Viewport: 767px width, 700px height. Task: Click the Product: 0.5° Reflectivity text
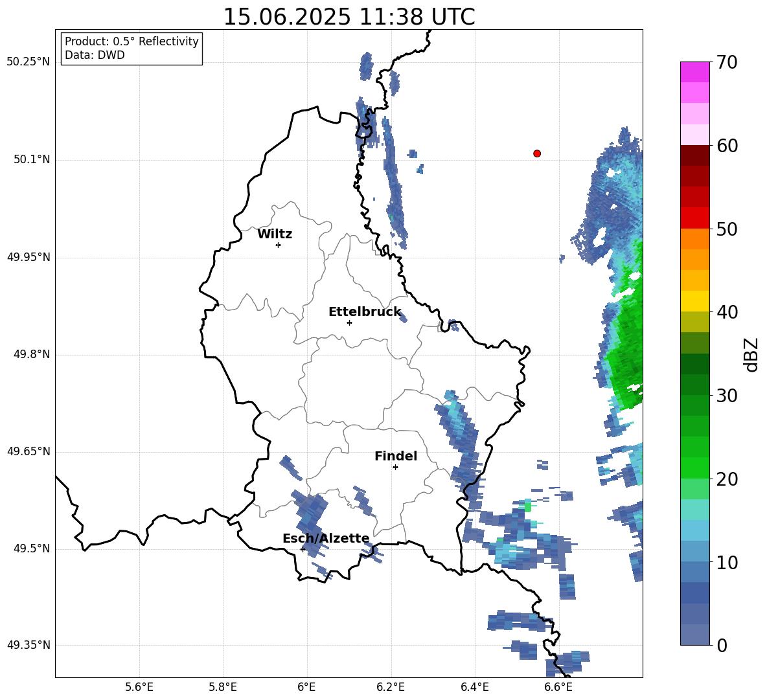coord(132,41)
